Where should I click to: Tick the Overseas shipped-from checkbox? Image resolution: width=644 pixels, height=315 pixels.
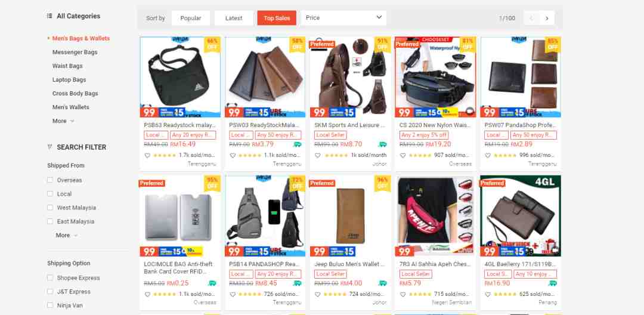pyautogui.click(x=50, y=180)
